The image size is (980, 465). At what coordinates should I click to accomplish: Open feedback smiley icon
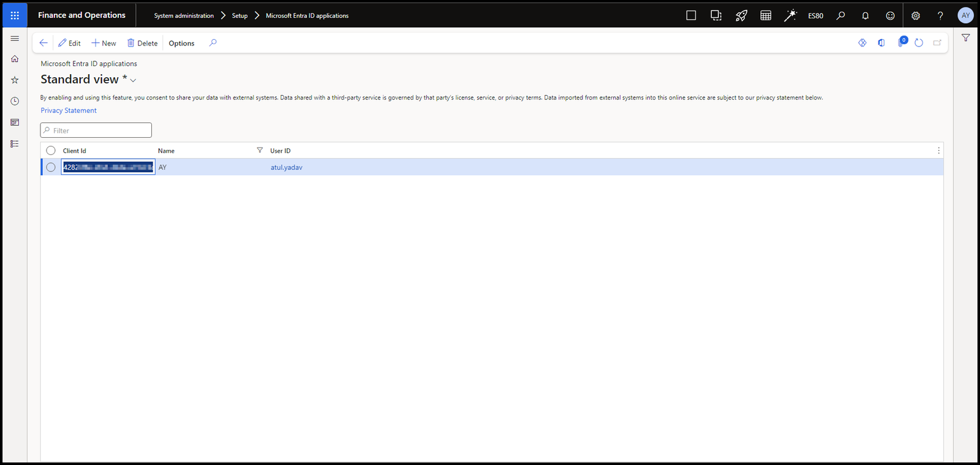[891, 15]
